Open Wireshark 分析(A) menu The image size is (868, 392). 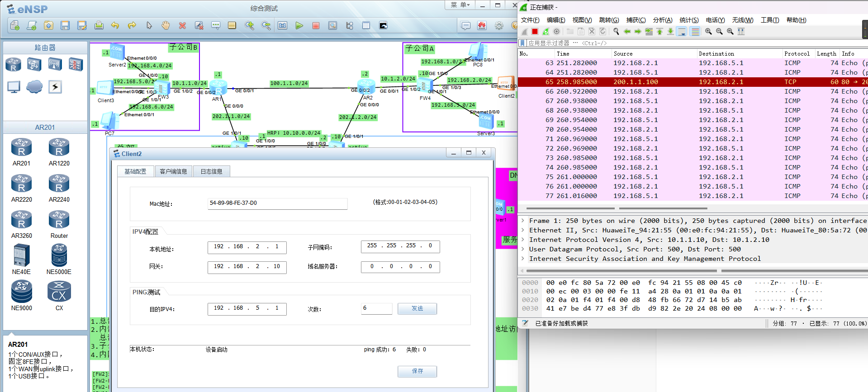click(x=663, y=20)
